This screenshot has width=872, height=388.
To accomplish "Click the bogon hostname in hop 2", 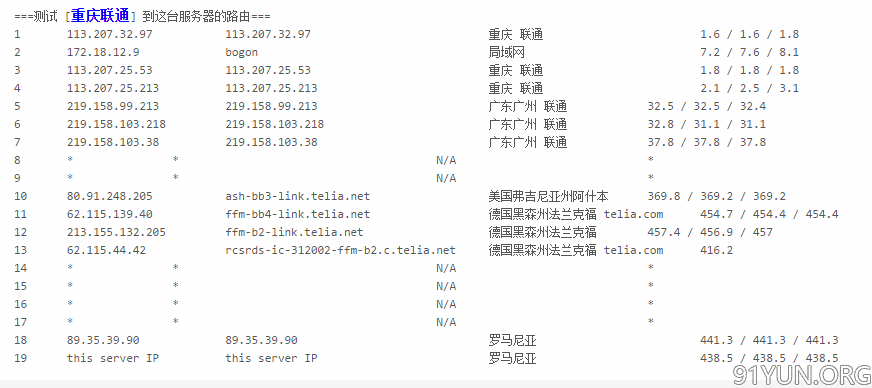I will pos(241,53).
